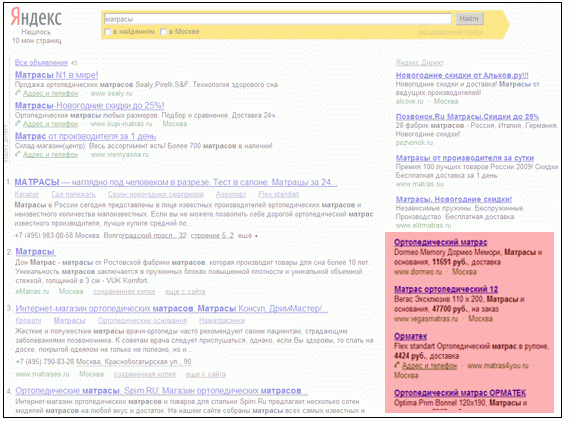Click the Яндекс logo
Image resolution: width=570 pixels, height=421 pixels.
pyautogui.click(x=36, y=17)
